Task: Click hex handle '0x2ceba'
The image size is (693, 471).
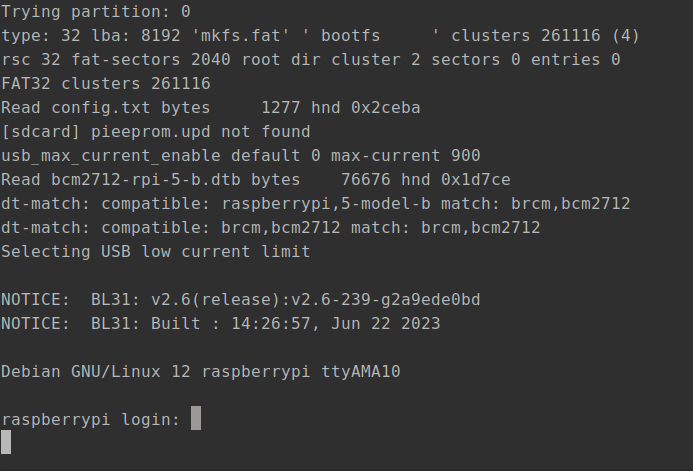Action: click(385, 107)
